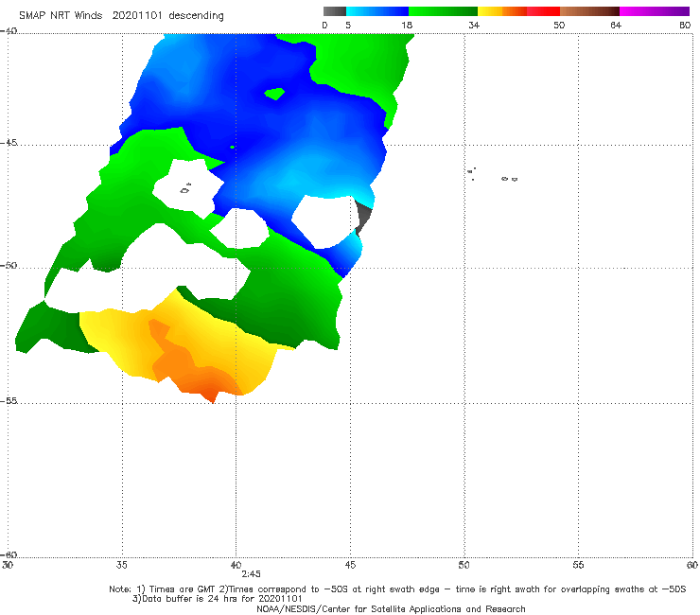
Task: Click the color bar label '80'
Action: coord(685,25)
